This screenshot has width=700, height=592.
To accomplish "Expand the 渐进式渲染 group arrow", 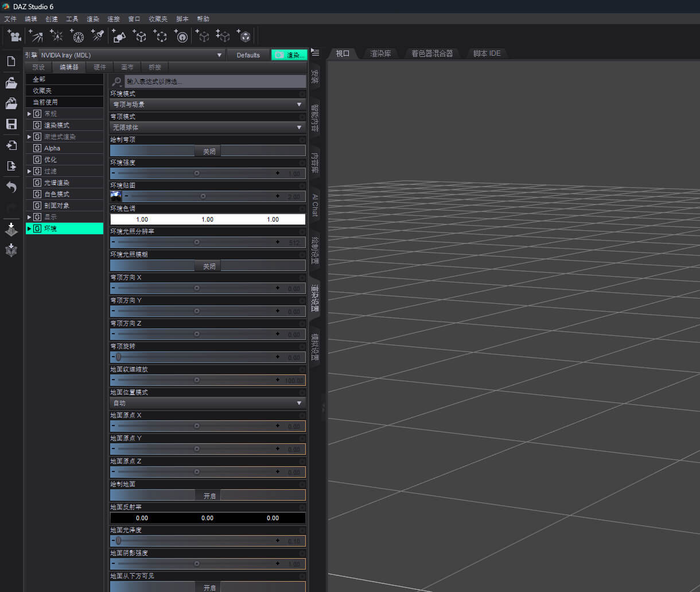I will pyautogui.click(x=29, y=137).
